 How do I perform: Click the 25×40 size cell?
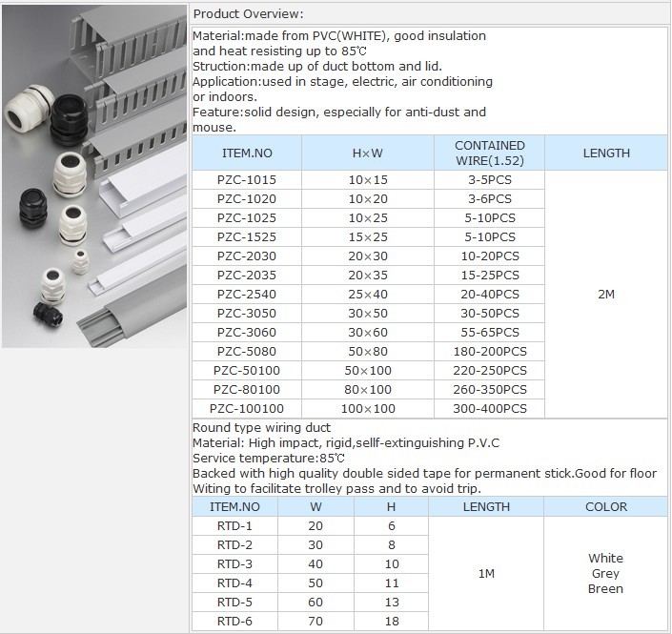pyautogui.click(x=368, y=295)
